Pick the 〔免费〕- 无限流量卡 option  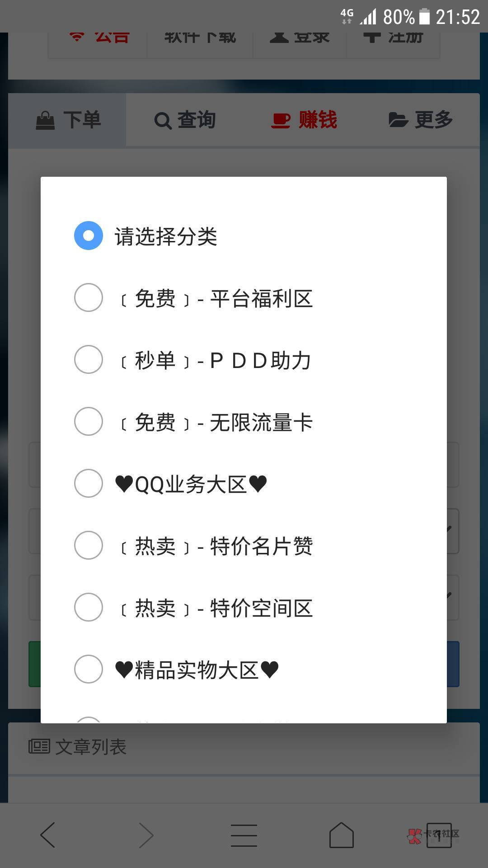click(89, 421)
